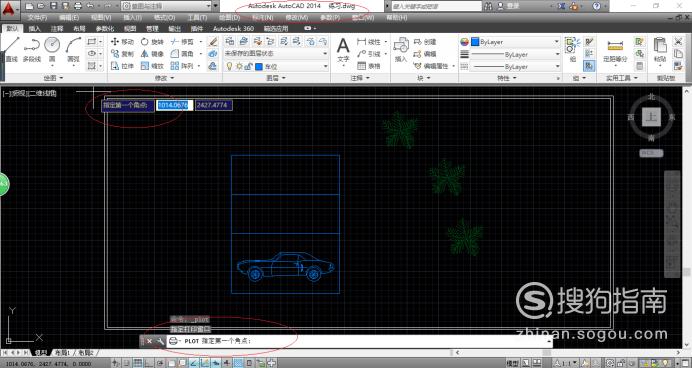Toggle the layer padlock lock icon
The image size is (692, 368).
point(248,66)
